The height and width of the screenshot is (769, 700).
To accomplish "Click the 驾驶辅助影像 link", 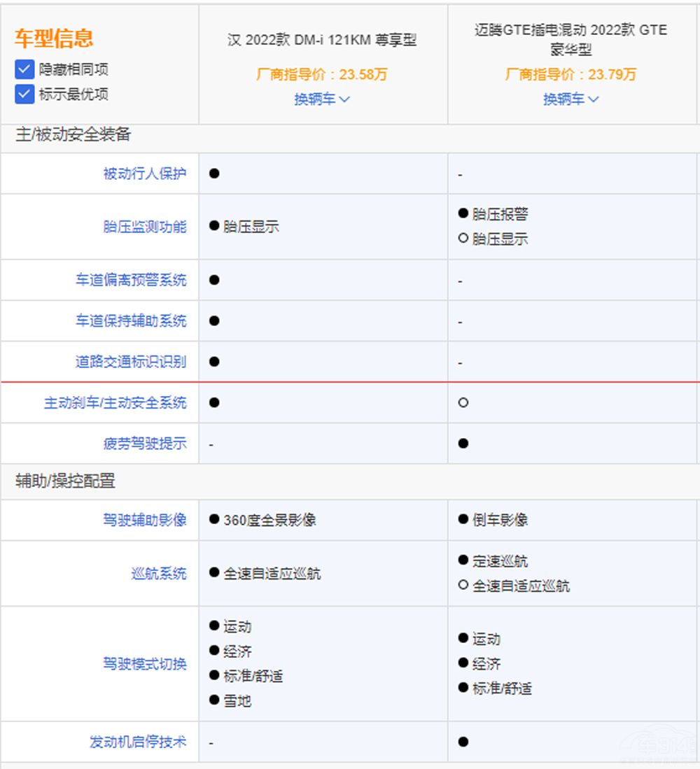I will 145,520.
